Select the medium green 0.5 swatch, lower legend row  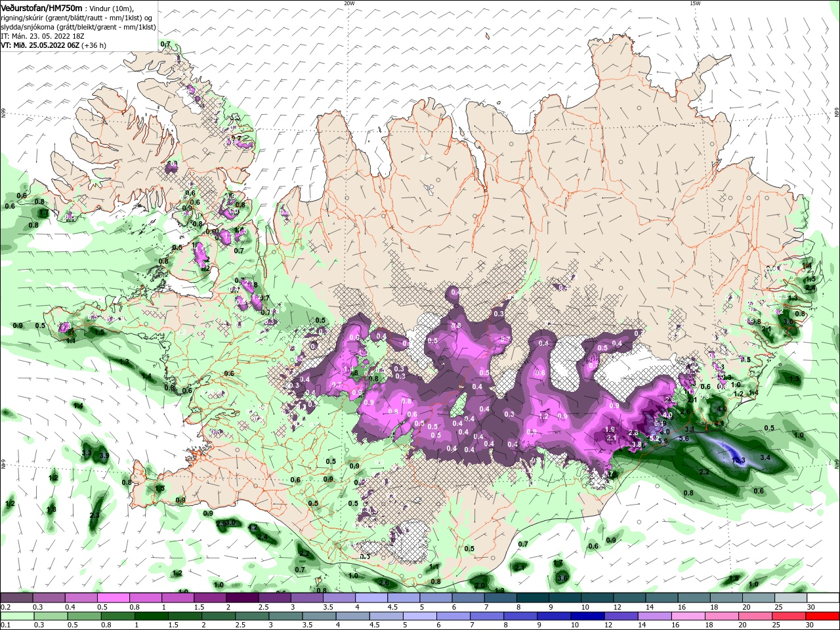coord(84,616)
